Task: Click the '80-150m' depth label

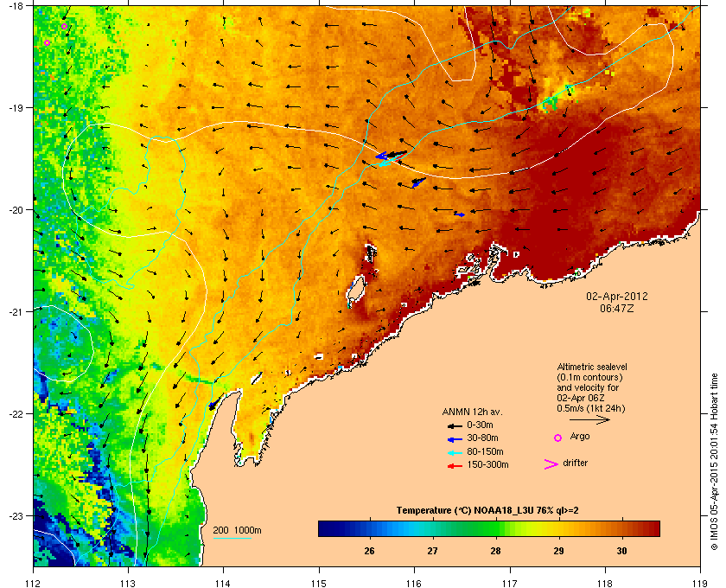Action: (485, 451)
